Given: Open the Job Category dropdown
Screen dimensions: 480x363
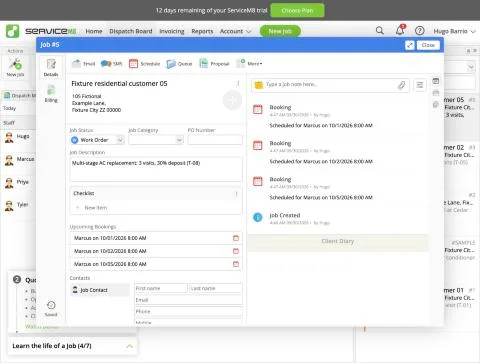Looking at the screenshot, I should [156, 140].
